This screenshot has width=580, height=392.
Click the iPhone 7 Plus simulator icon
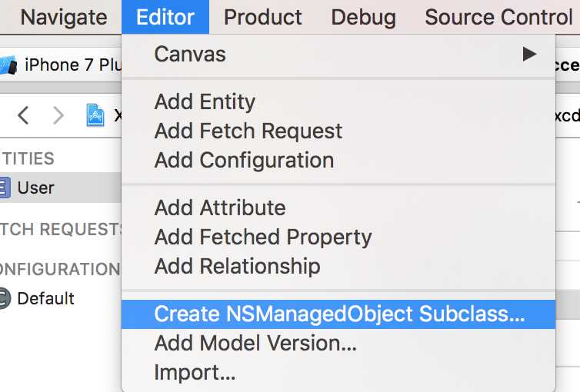(8, 65)
